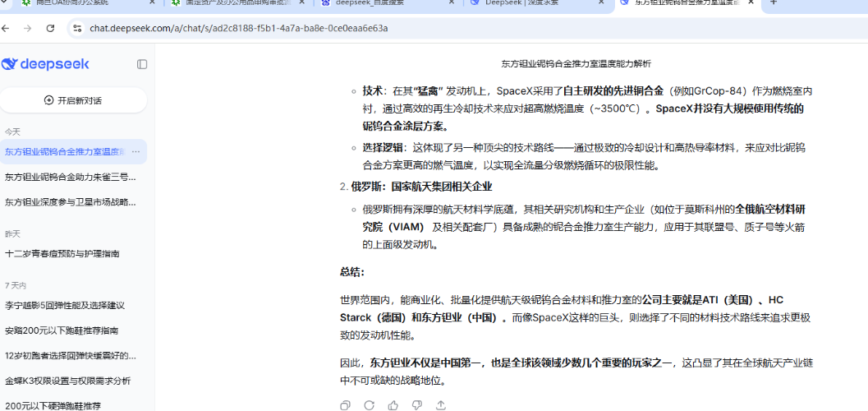The image size is (868, 411).
Task: Open chat 金蝶K3权限设置与权限需求分析
Action: point(68,381)
